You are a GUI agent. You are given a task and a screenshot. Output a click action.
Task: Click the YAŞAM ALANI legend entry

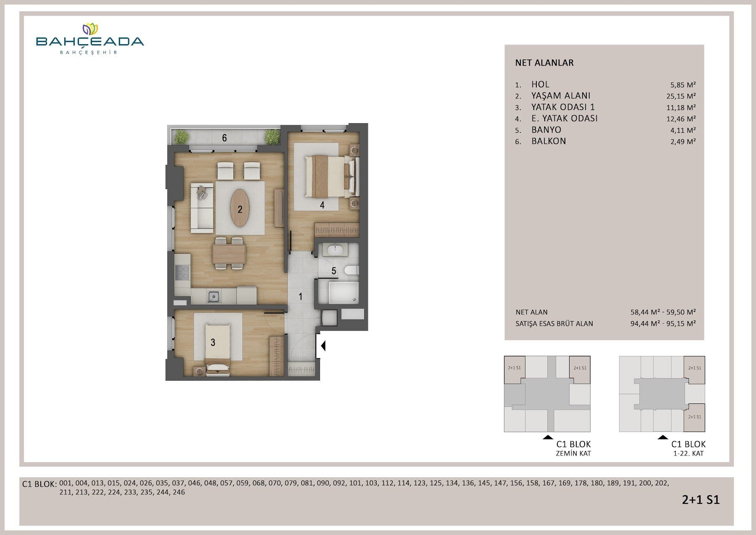coord(561,96)
